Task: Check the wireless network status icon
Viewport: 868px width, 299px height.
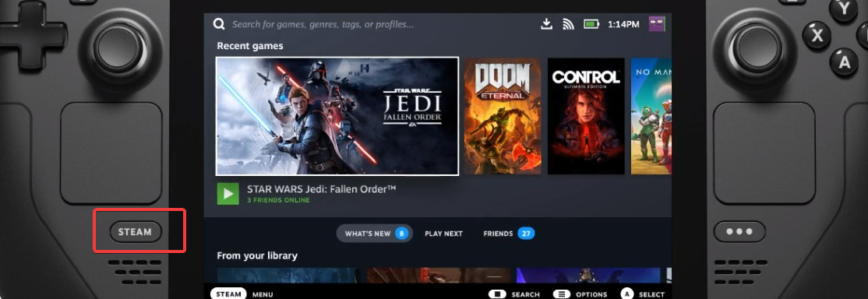Action: pos(568,24)
